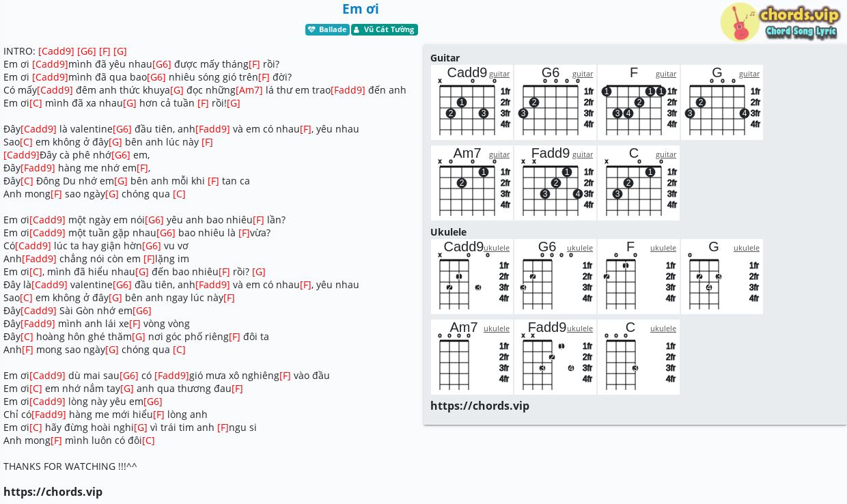View the Am7 ukulele chord diagram

[x=472, y=357]
